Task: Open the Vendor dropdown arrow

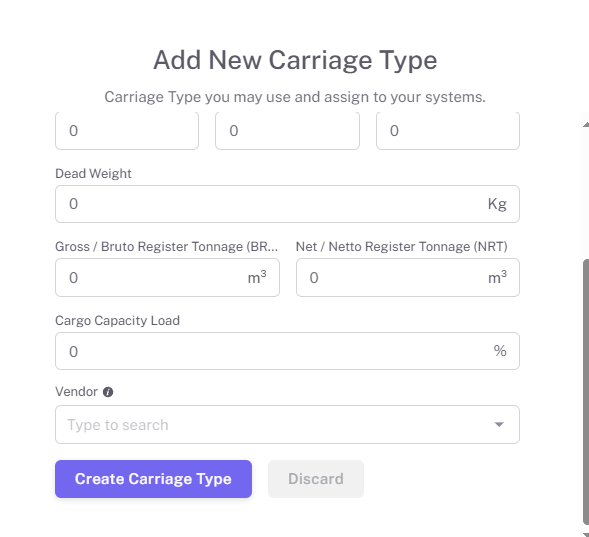Action: (x=499, y=424)
